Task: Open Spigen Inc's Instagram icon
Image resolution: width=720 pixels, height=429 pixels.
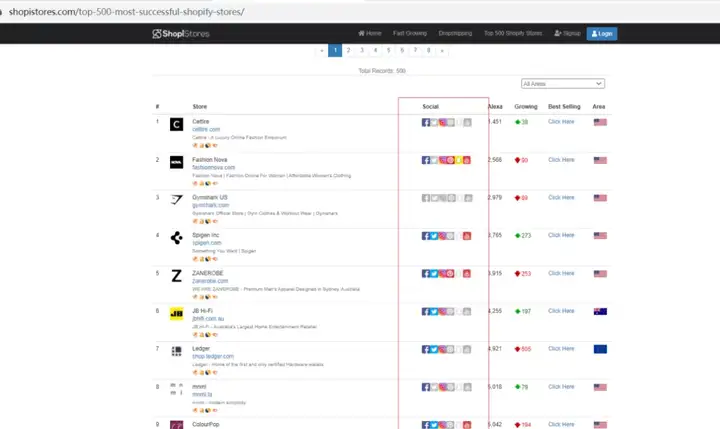Action: click(x=442, y=236)
